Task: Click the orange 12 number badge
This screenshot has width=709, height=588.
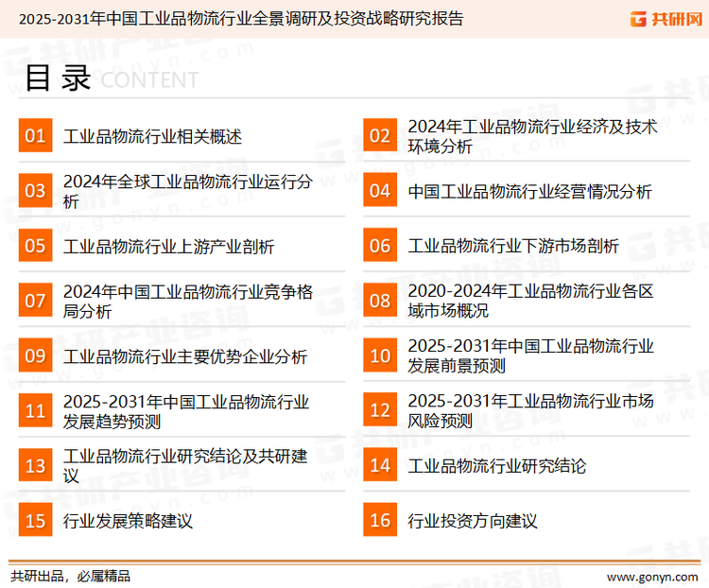Action: pyautogui.click(x=380, y=410)
